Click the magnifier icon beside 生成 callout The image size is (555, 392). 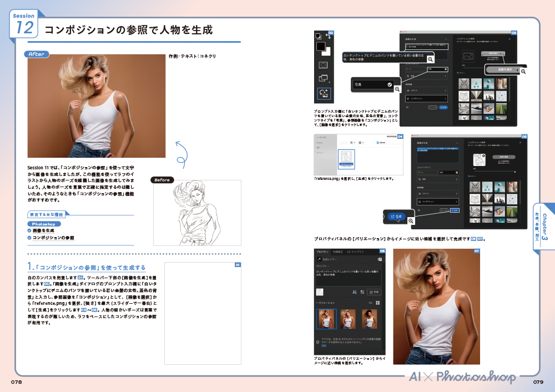(411, 220)
